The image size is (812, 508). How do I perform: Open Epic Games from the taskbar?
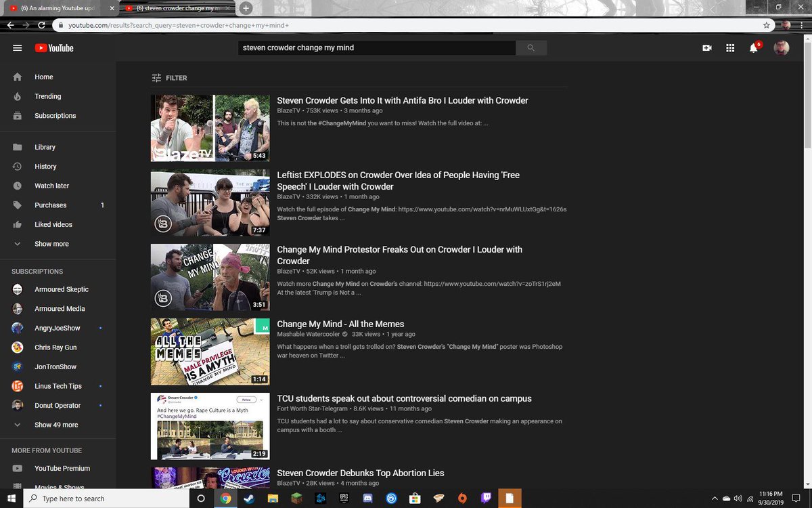pos(344,499)
